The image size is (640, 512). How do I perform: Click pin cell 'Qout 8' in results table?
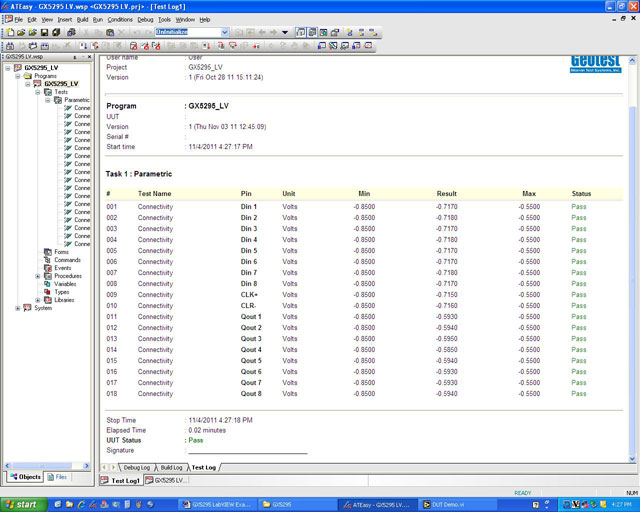[x=251, y=394]
